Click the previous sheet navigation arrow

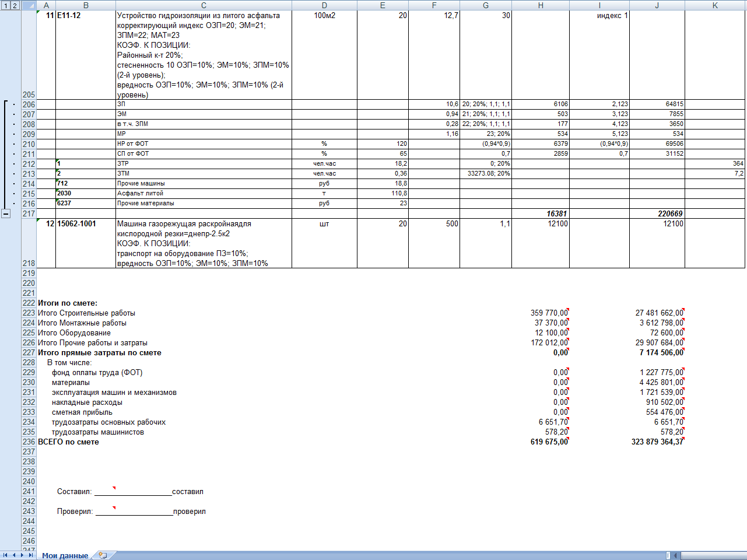pos(14,555)
